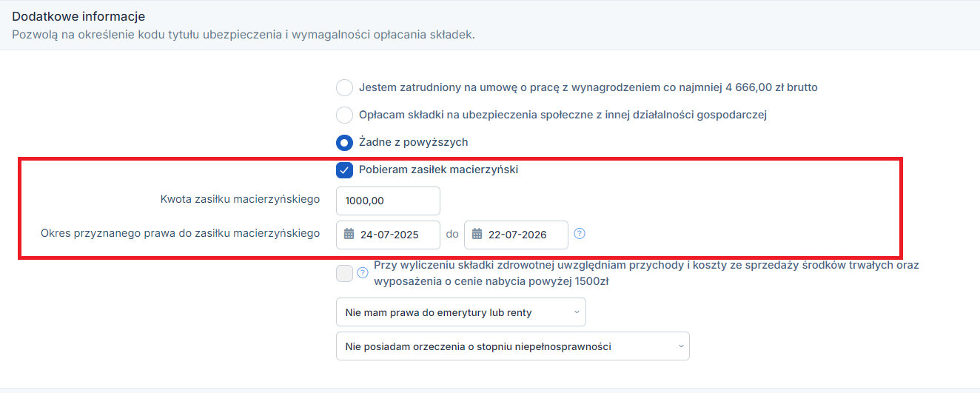Open 'Nie posiadam orzeczenia o stopniu niepełnosprawności' dropdown
The image size is (980, 393).
pyautogui.click(x=512, y=346)
